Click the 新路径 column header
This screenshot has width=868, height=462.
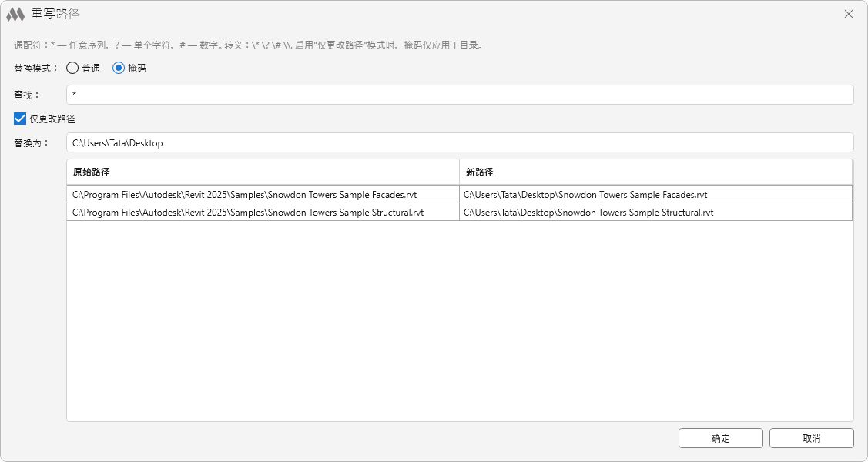[x=655, y=172]
